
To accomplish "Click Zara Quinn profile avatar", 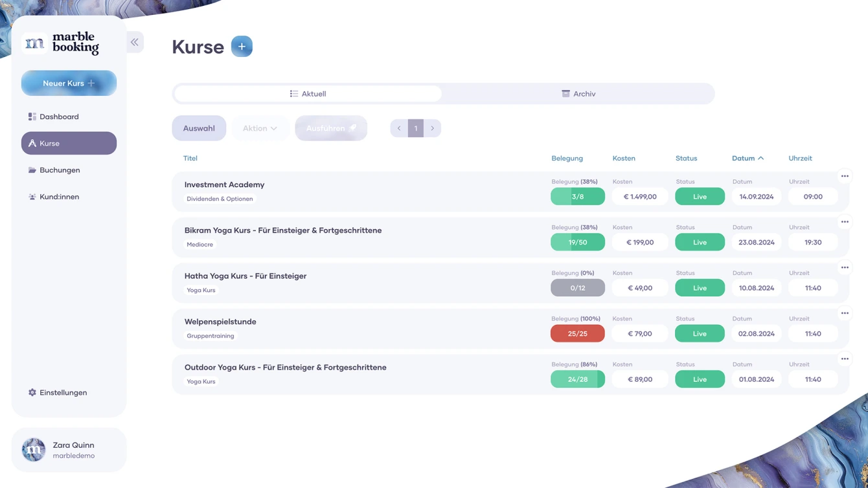I will [34, 449].
